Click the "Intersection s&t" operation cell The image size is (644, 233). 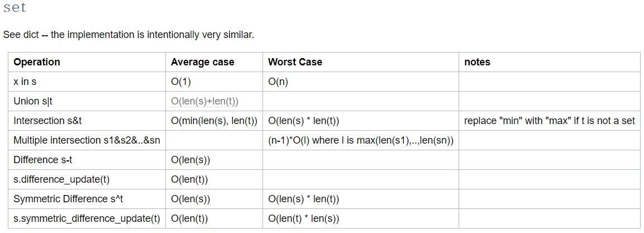48,121
